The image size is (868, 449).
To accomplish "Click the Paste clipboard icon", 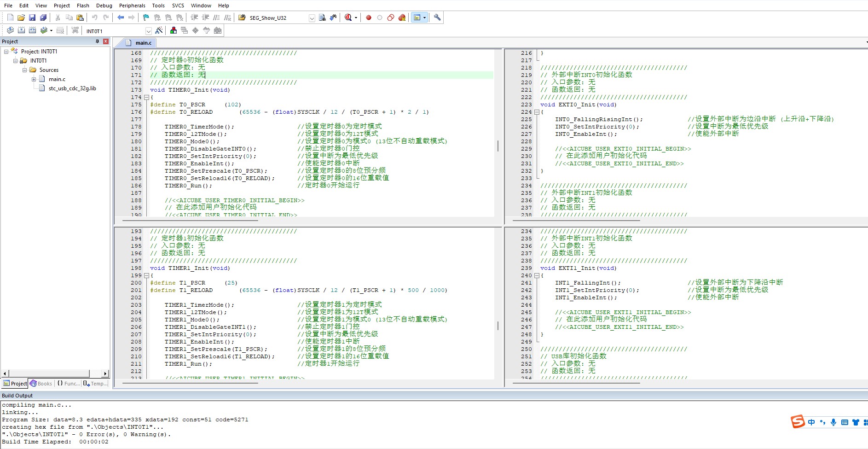I will click(x=80, y=17).
